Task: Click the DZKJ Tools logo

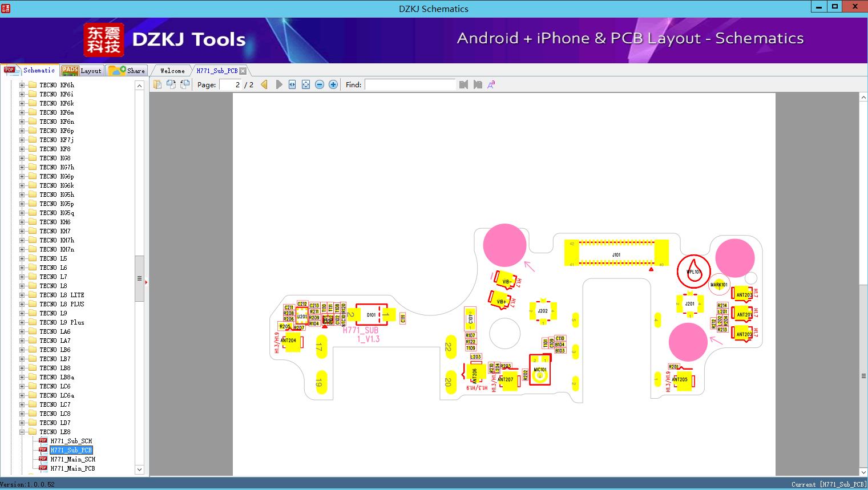Action: click(x=165, y=39)
